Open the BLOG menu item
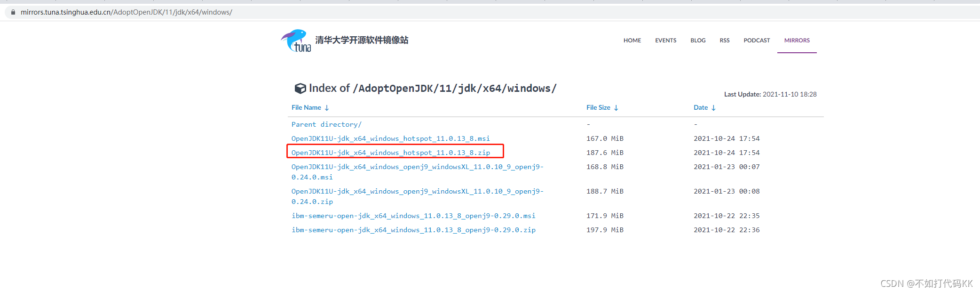This screenshot has height=292, width=980. tap(698, 41)
